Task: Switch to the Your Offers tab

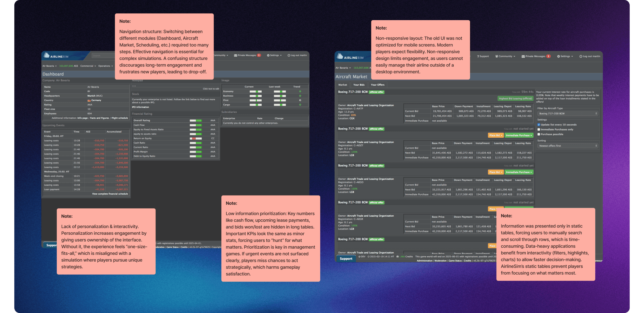Action: 377,85
